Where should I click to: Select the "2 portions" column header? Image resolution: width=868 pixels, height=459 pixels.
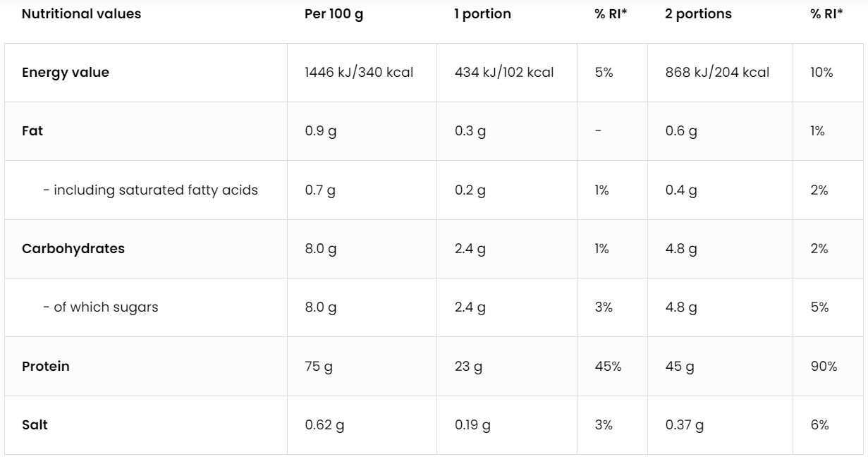[x=698, y=14]
